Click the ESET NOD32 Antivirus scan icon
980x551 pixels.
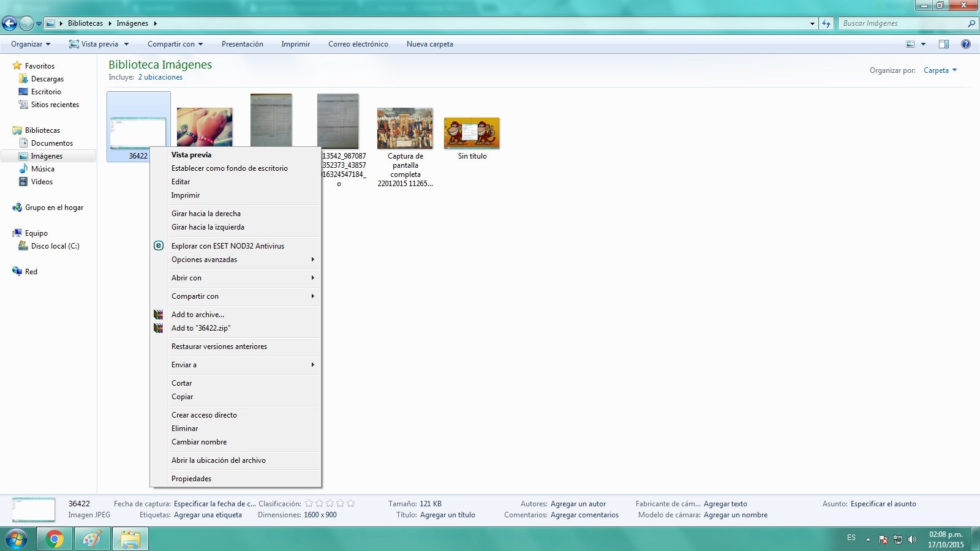(158, 246)
